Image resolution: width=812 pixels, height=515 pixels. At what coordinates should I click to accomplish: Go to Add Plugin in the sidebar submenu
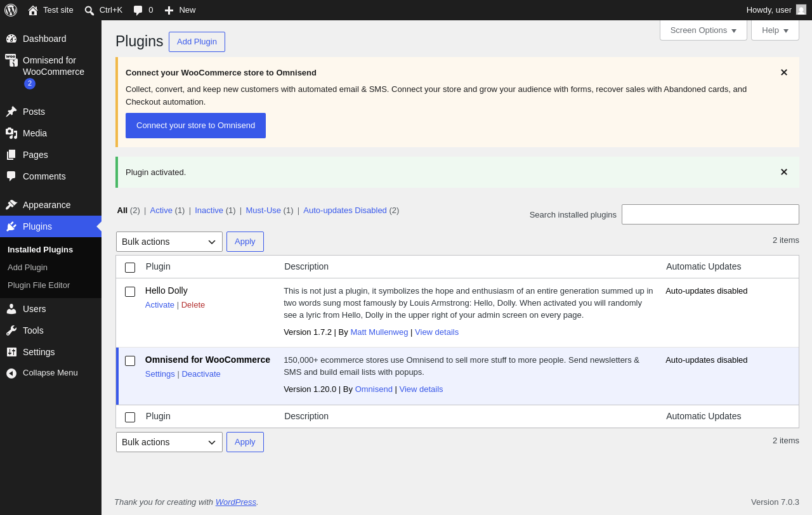[x=27, y=268]
